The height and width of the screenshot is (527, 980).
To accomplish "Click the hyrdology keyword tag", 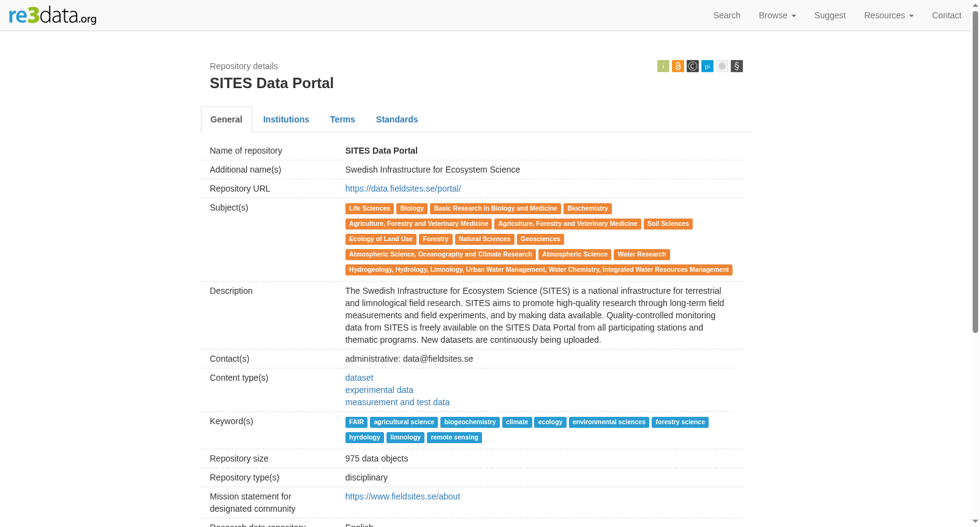I will tap(364, 438).
